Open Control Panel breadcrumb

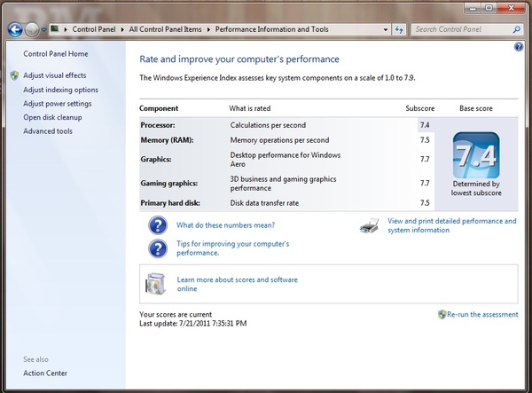click(94, 29)
